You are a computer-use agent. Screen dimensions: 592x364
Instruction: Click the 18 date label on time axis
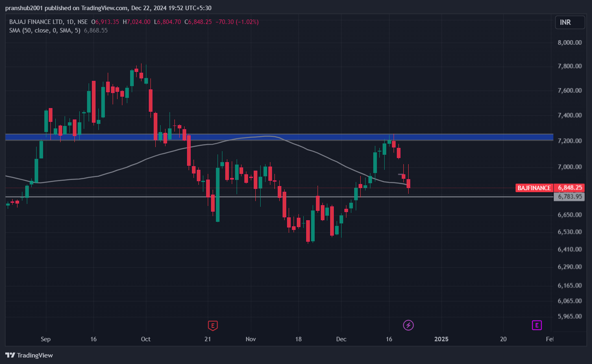coord(298,339)
